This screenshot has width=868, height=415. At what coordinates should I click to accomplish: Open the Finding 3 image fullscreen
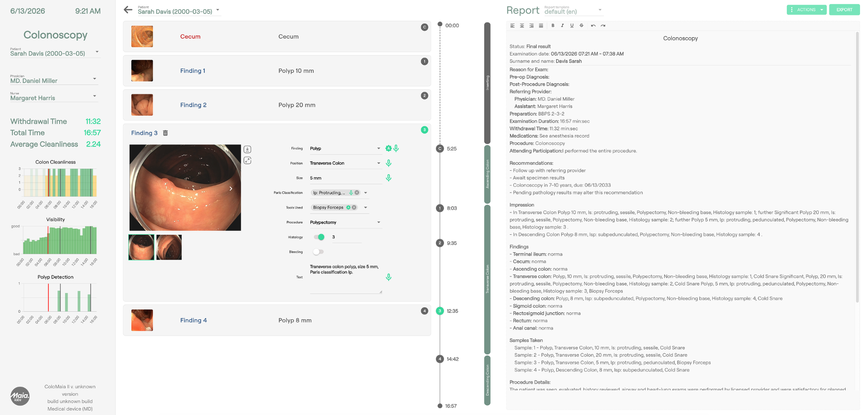click(247, 160)
